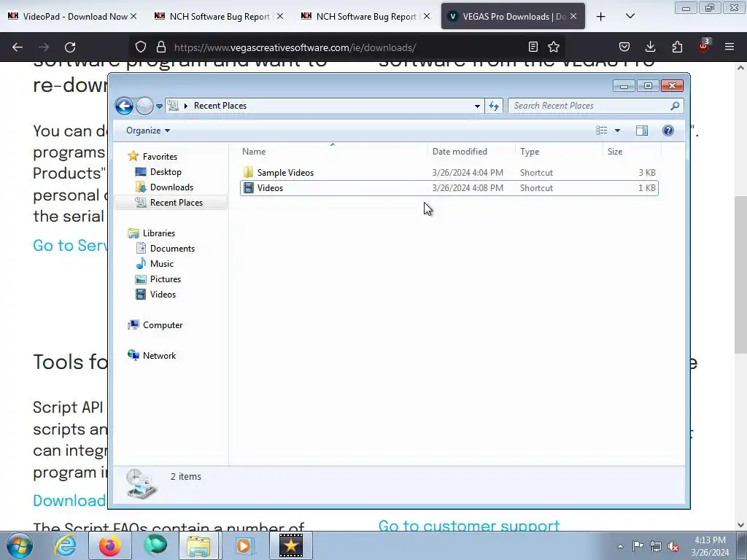Reload the current Firefox page

click(70, 47)
